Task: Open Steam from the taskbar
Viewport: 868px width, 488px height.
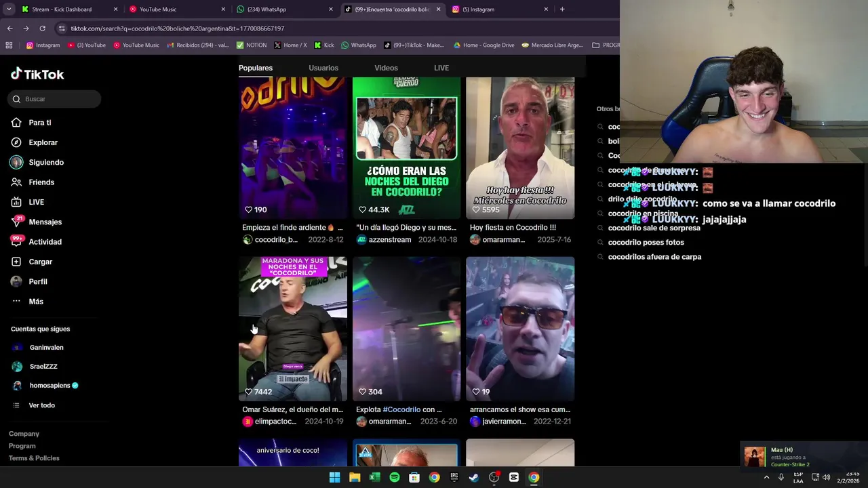Action: coord(474,477)
